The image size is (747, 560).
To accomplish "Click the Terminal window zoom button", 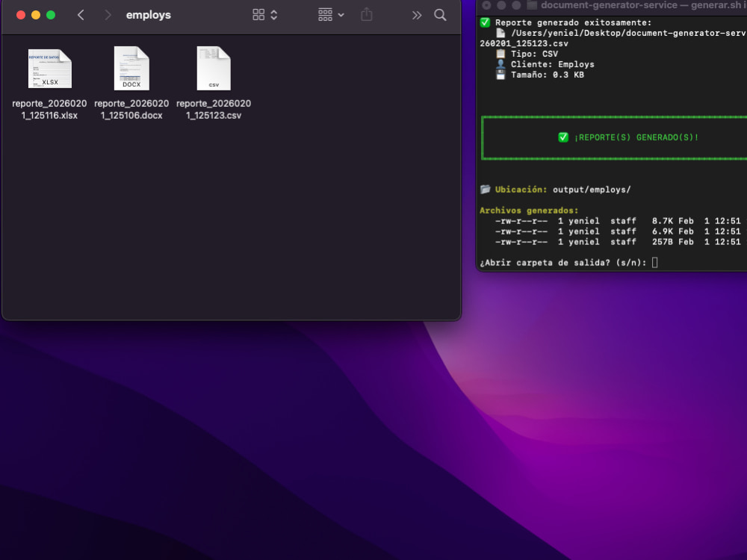I will pos(516,5).
